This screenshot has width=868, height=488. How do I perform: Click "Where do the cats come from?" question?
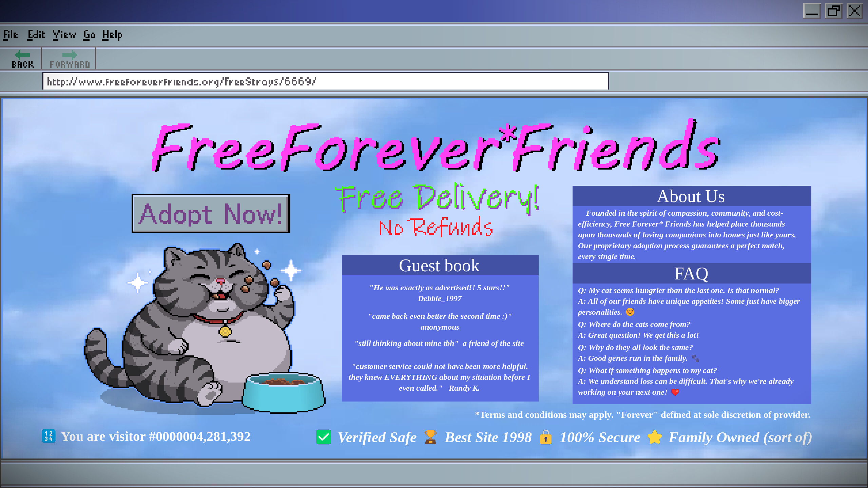point(634,325)
